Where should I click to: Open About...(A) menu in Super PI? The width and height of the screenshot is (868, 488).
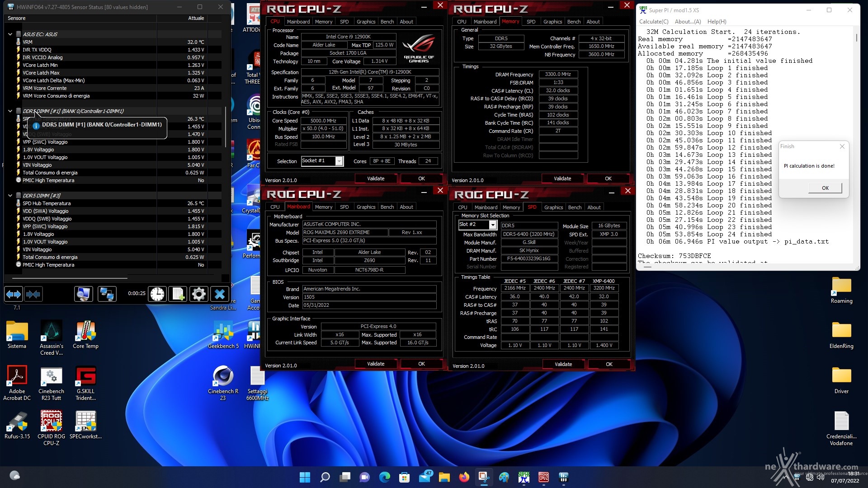click(x=688, y=22)
